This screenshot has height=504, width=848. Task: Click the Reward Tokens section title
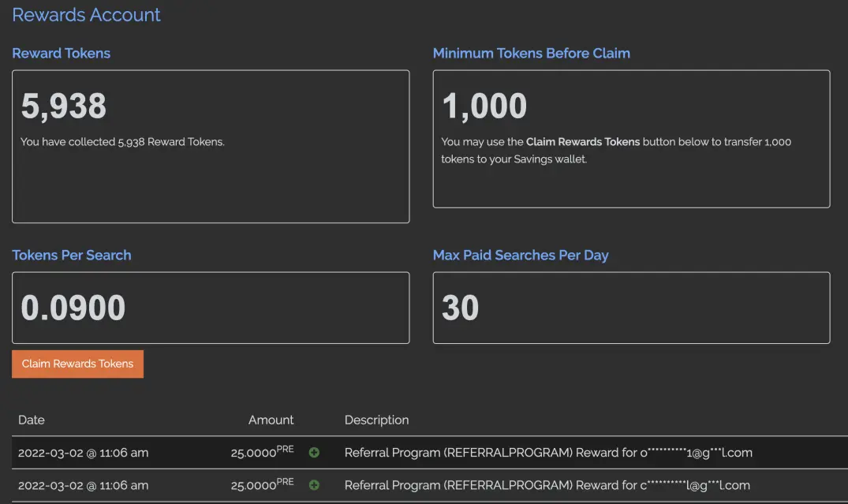click(x=61, y=53)
